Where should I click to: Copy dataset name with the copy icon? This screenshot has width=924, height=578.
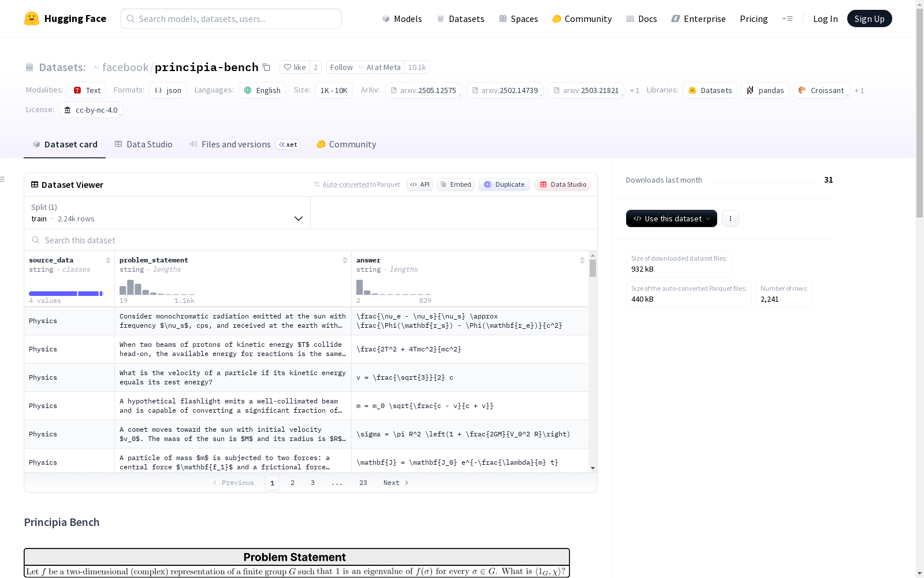(x=266, y=67)
